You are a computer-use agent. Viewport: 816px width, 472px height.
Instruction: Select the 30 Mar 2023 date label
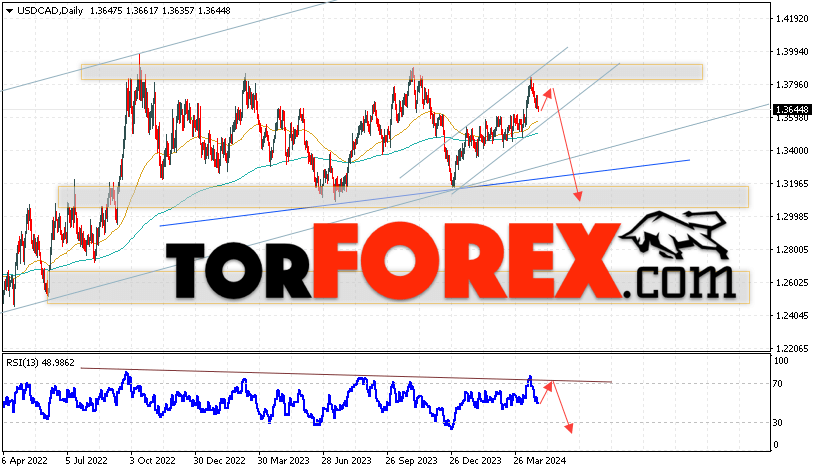(283, 461)
